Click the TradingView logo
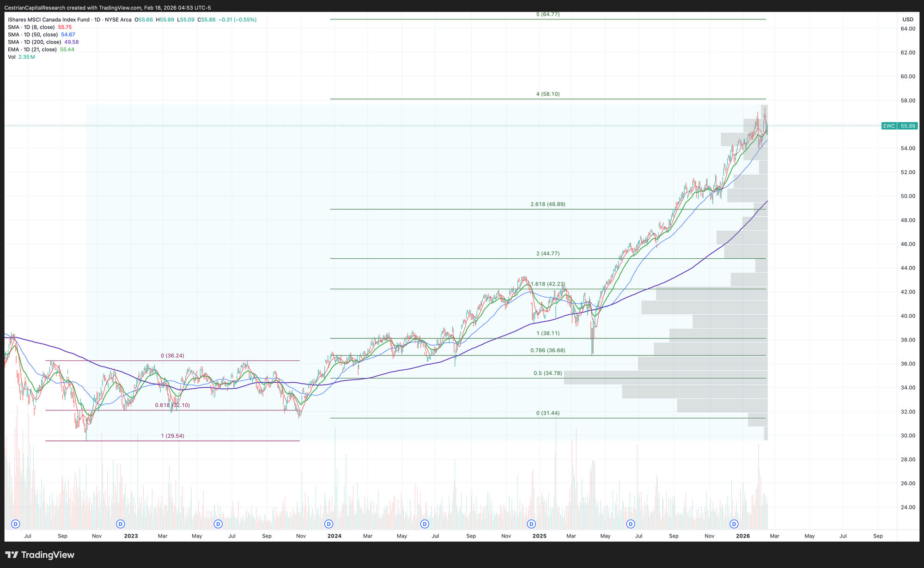Image resolution: width=924 pixels, height=568 pixels. tap(40, 555)
